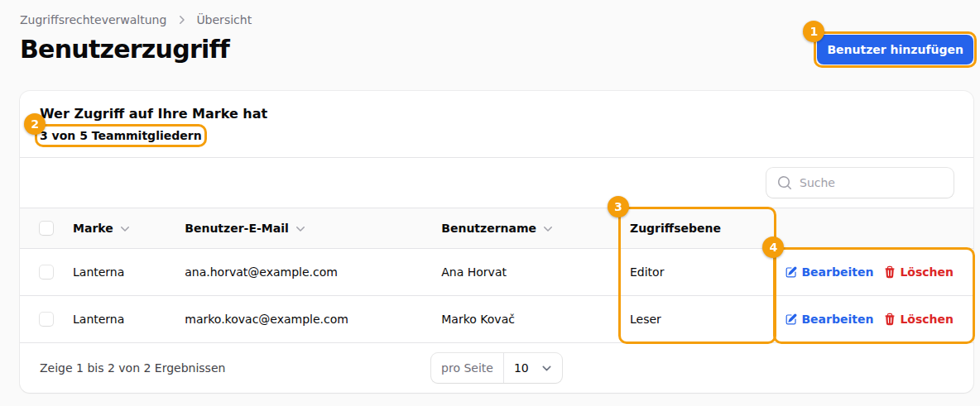
Task: Click the trash icon in Marko Kovač row
Action: 890,319
